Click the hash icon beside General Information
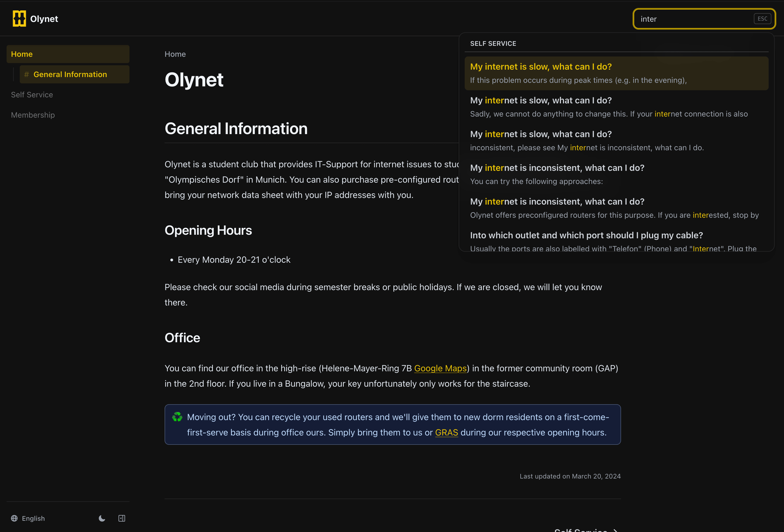Viewport: 784px width, 532px height. 27,74
